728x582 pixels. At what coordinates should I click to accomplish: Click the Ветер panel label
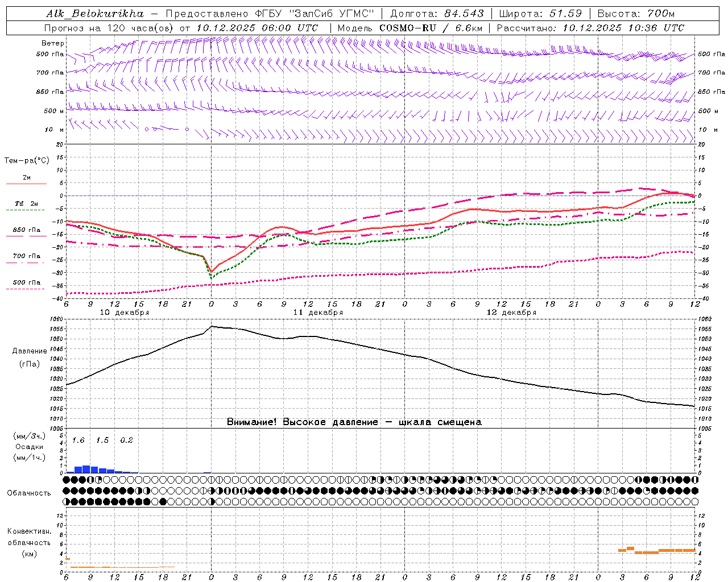[x=53, y=43]
